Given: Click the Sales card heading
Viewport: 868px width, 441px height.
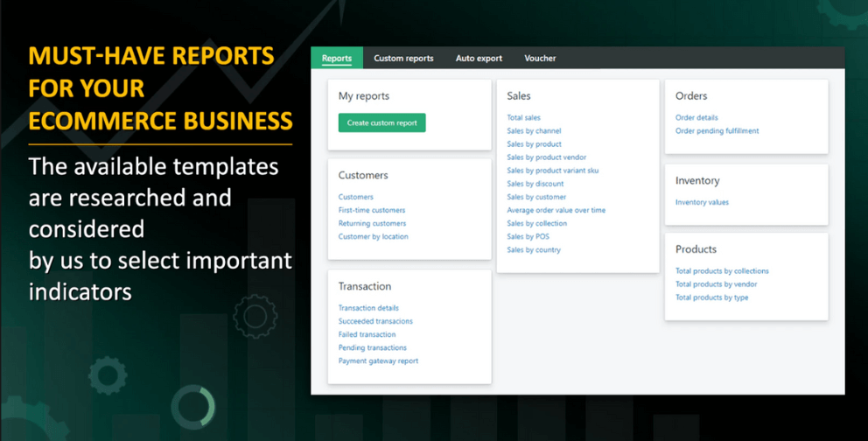Looking at the screenshot, I should (x=519, y=96).
